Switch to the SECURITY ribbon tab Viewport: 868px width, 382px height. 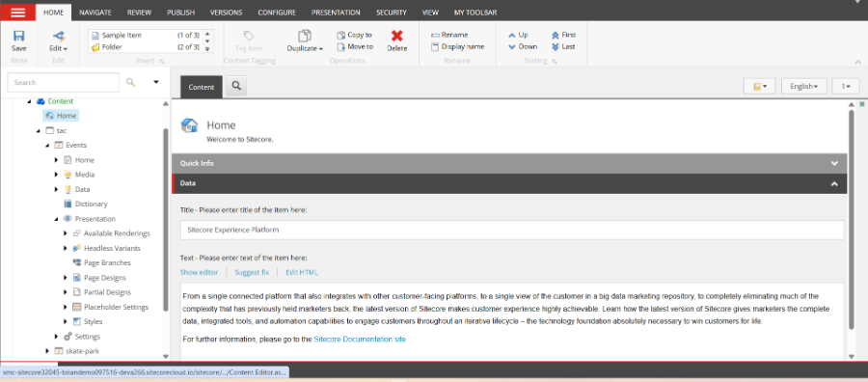pyautogui.click(x=392, y=13)
